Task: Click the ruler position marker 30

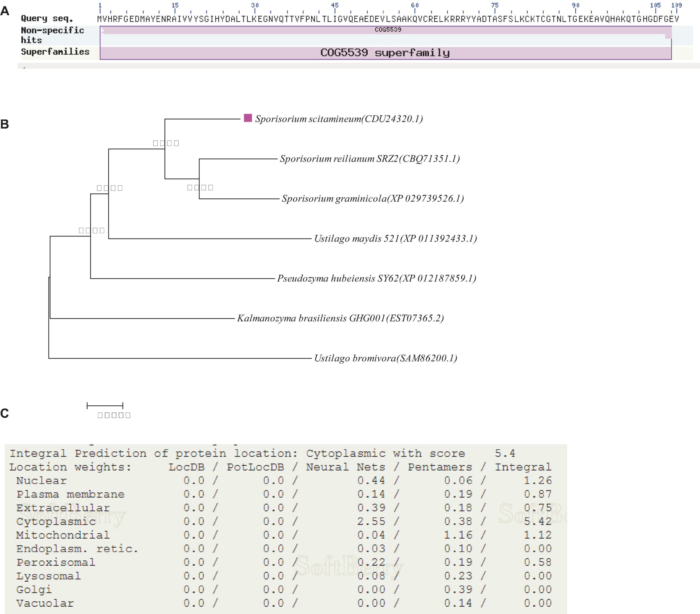Action: 255,5
